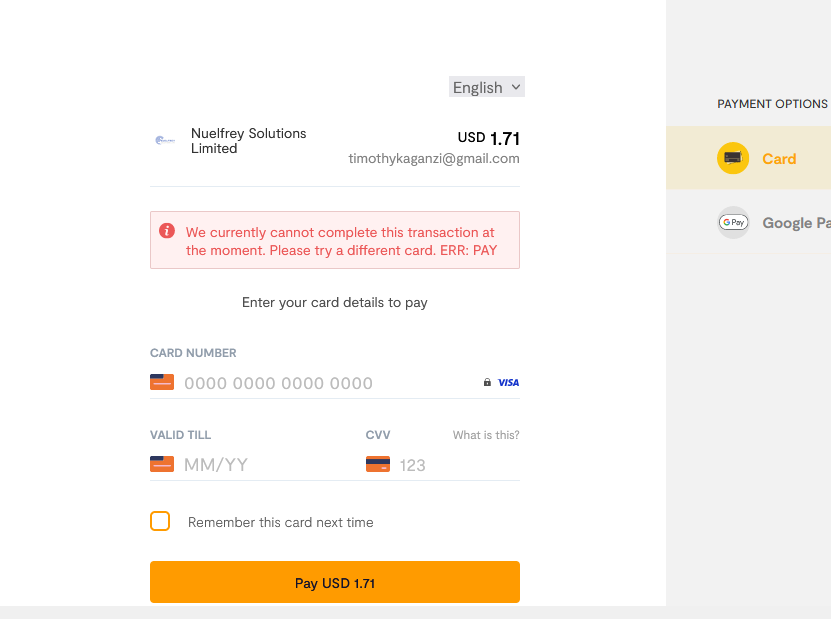Open the English language dropdown

[487, 87]
